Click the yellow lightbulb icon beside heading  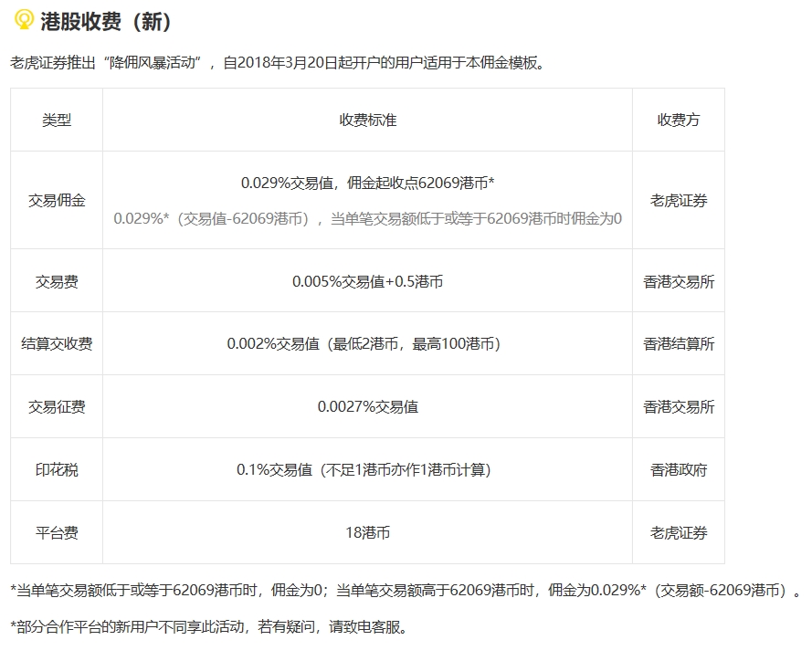click(x=24, y=20)
